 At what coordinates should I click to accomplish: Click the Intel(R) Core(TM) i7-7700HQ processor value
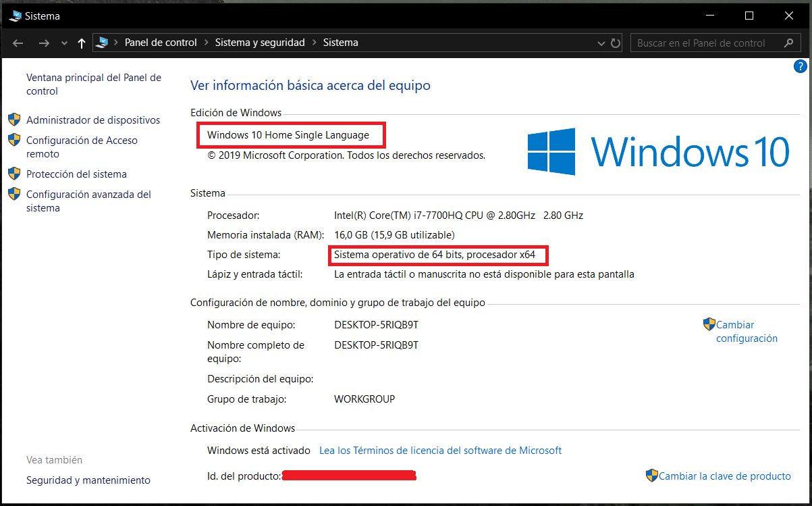458,216
